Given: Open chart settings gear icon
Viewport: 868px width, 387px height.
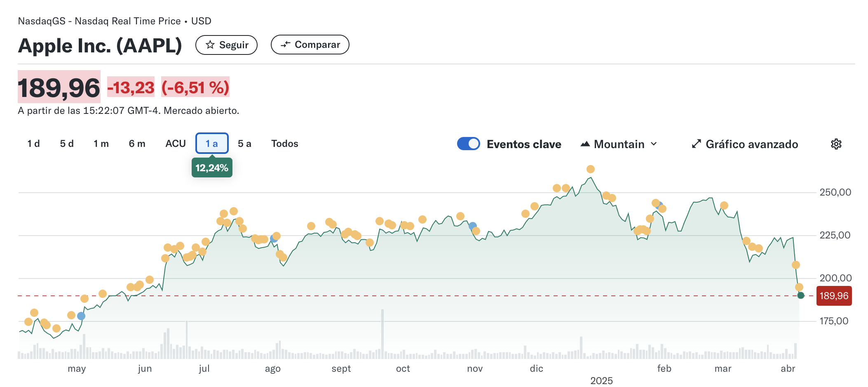Looking at the screenshot, I should 836,144.
